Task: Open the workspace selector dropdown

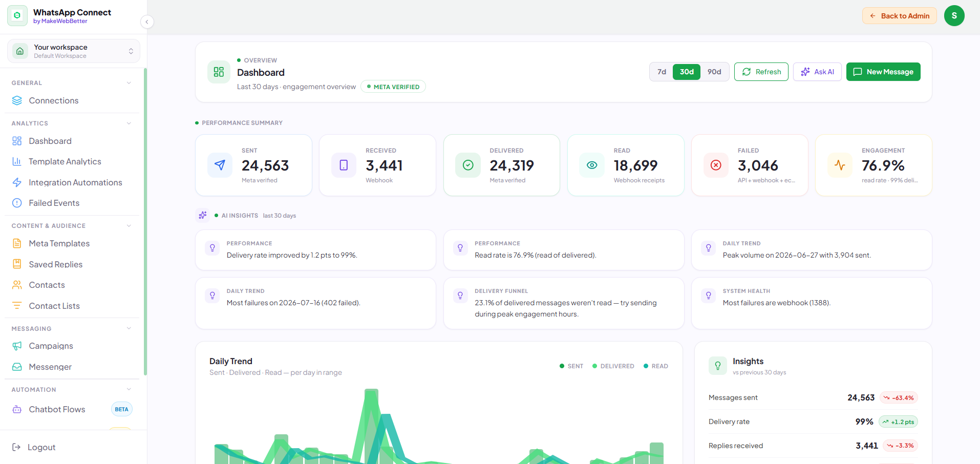Action: click(74, 51)
